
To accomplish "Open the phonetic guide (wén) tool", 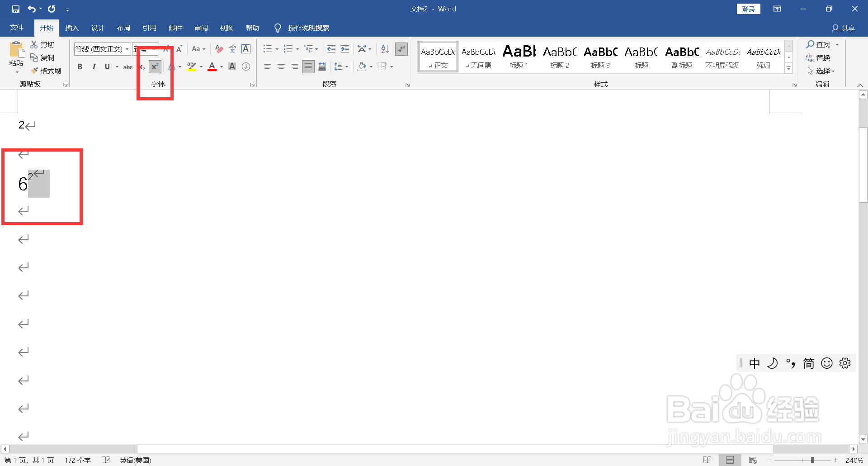I will [x=232, y=49].
